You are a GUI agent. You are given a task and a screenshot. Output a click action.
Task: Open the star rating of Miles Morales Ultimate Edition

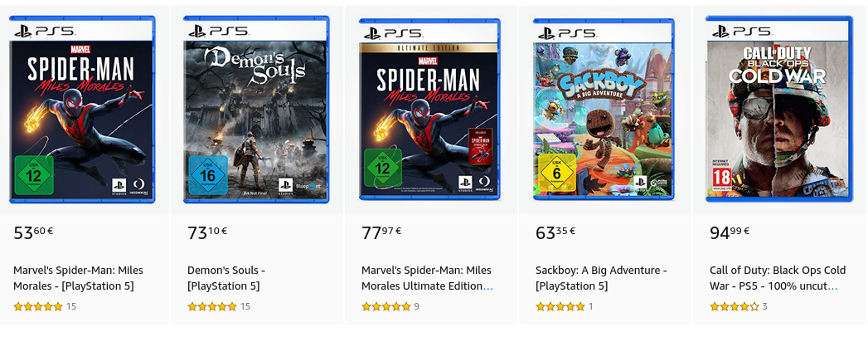coord(386,307)
